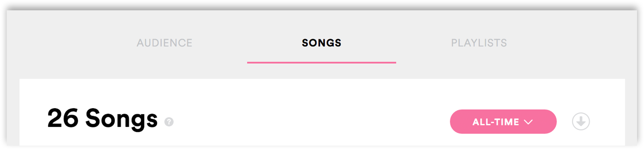Open the PLAYLISTS tab
The height and width of the screenshot is (149, 644).
[479, 43]
